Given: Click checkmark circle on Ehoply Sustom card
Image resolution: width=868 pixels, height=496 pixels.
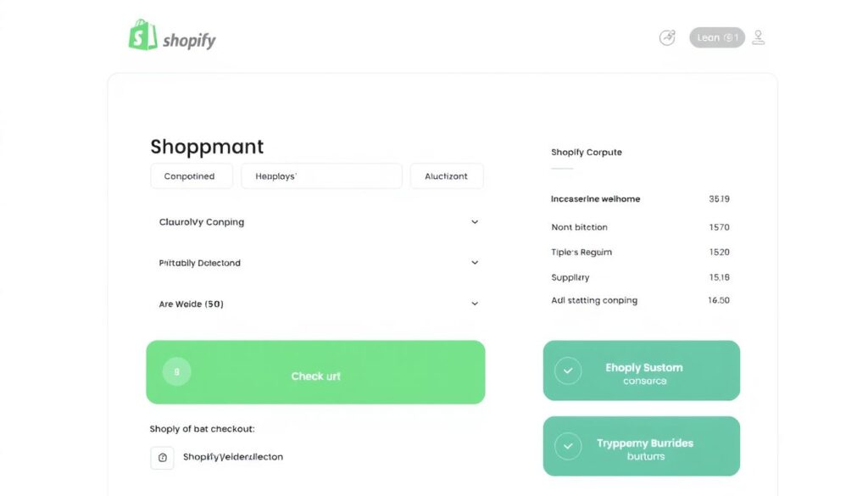Looking at the screenshot, I should click(567, 371).
